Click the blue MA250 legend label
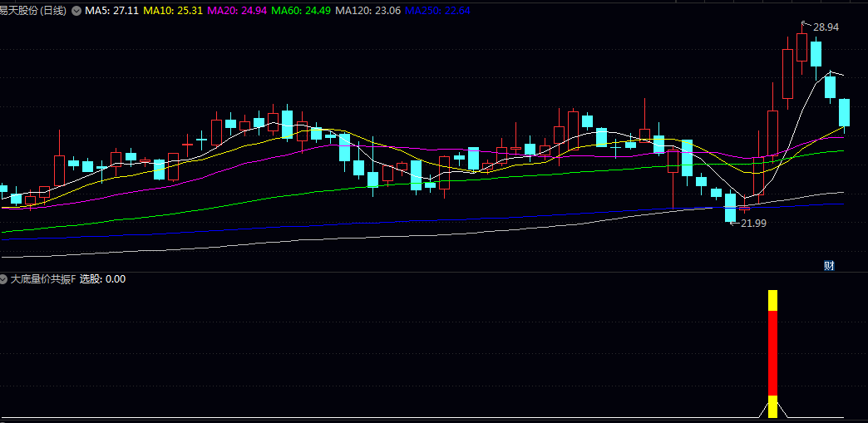 [x=437, y=11]
